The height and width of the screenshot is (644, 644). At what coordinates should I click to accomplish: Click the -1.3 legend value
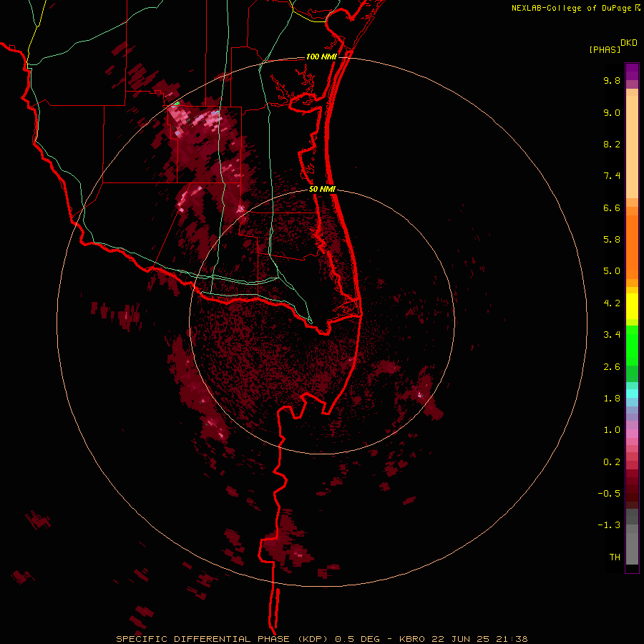(x=609, y=525)
